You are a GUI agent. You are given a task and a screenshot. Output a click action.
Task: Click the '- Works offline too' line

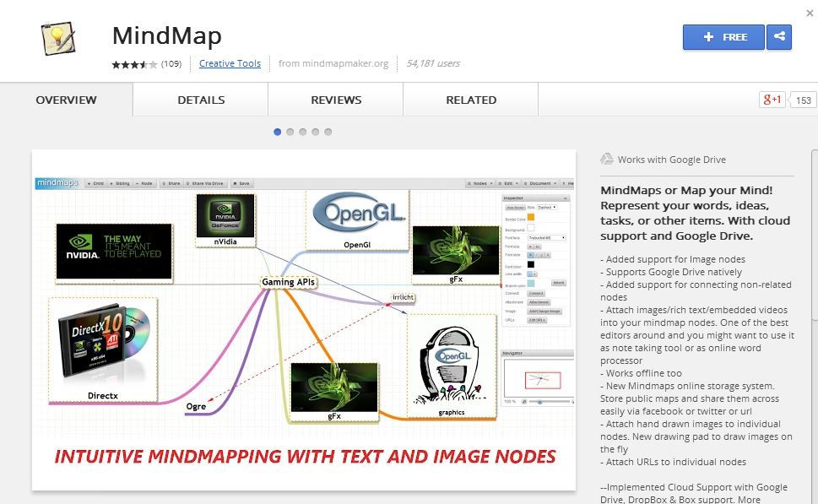(x=641, y=373)
